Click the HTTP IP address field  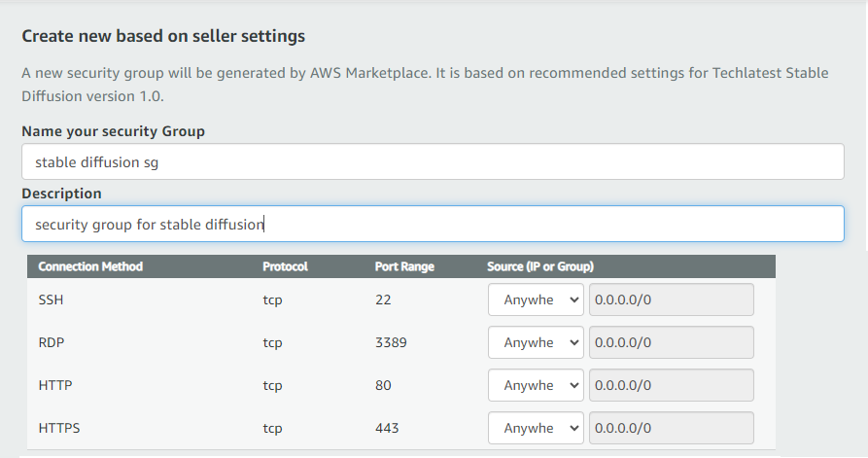pos(671,385)
